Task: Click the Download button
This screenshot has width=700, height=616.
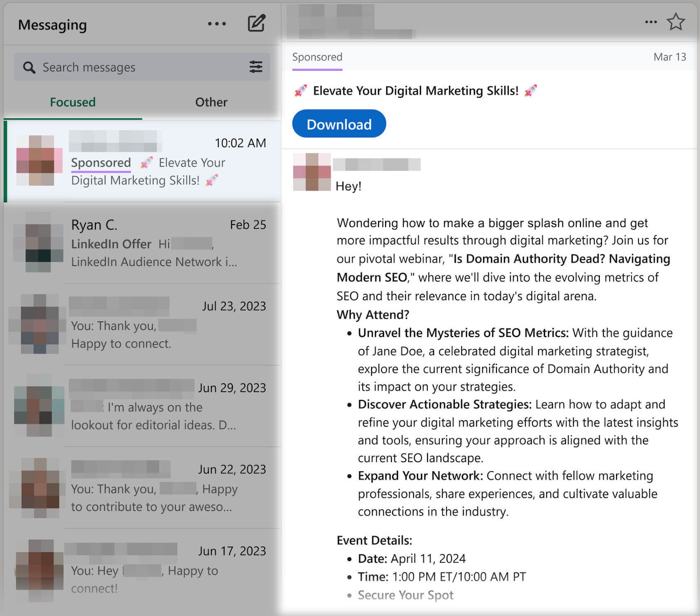Action: click(339, 124)
